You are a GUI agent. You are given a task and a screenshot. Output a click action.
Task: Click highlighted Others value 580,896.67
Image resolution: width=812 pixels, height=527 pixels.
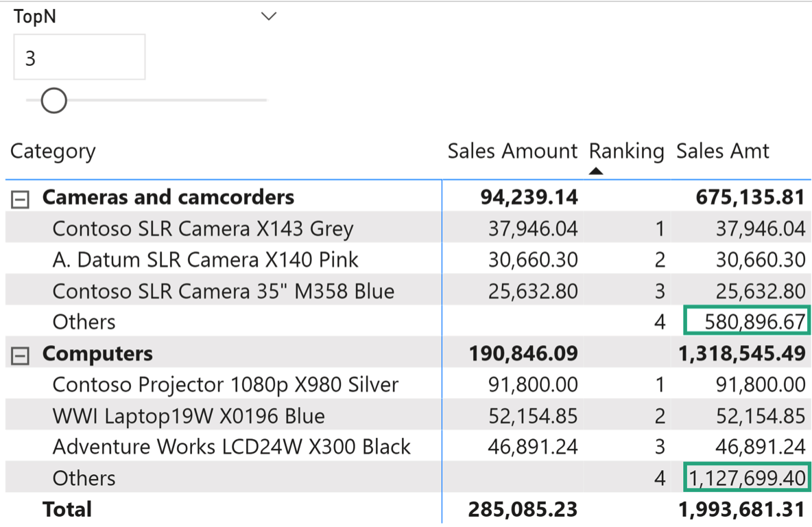[747, 321]
